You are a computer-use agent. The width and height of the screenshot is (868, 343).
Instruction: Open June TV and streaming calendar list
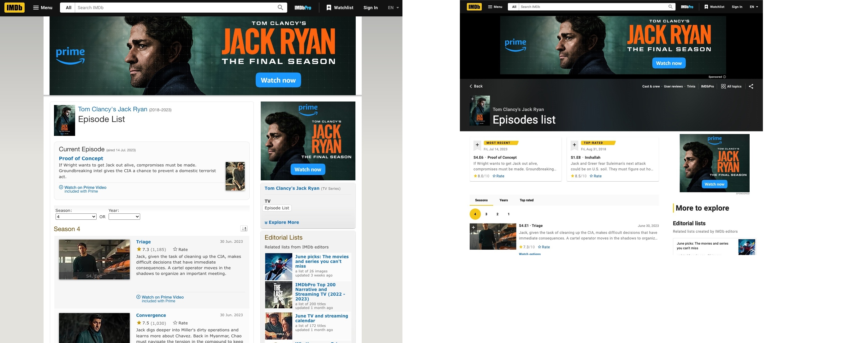(x=321, y=318)
